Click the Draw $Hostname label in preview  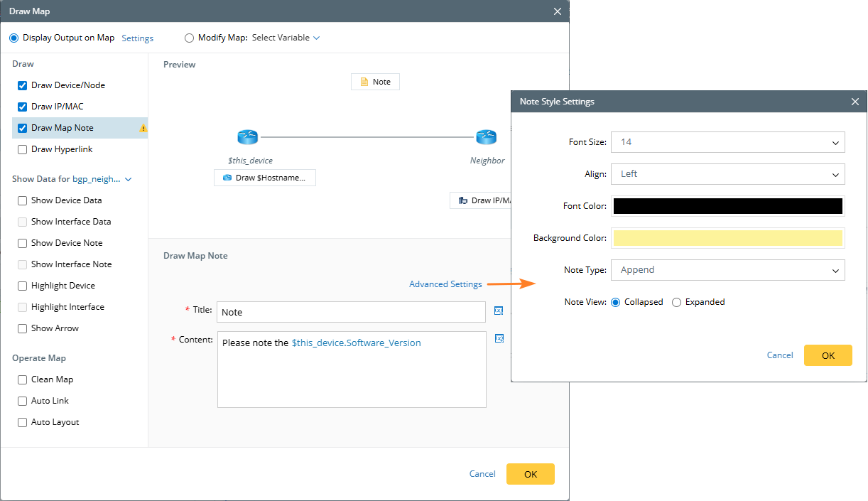pos(265,178)
